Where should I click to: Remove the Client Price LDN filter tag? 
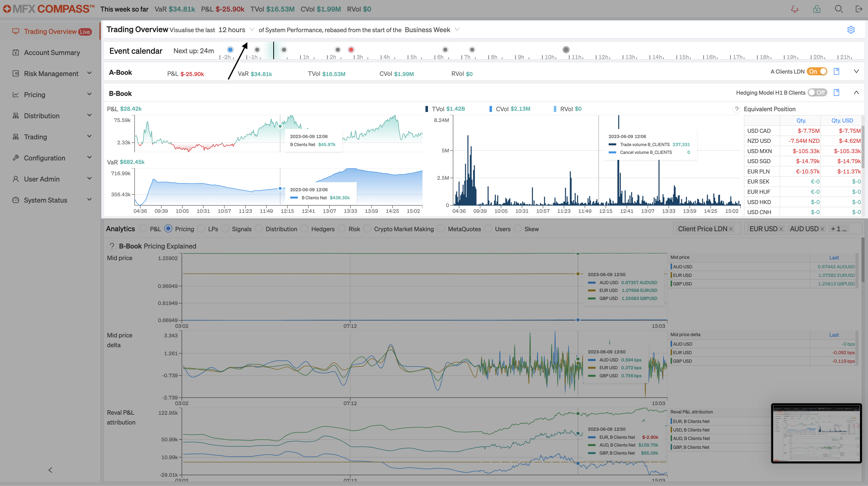pyautogui.click(x=731, y=229)
